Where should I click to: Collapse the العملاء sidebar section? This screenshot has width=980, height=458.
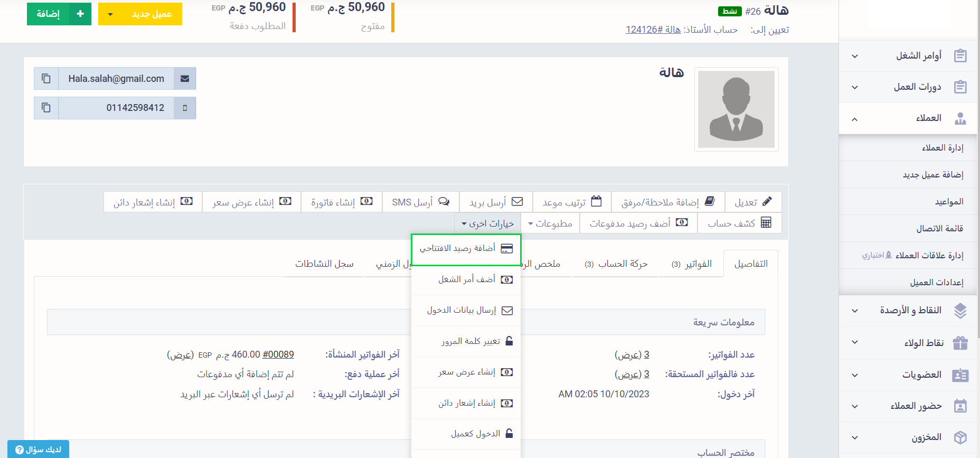(x=855, y=119)
